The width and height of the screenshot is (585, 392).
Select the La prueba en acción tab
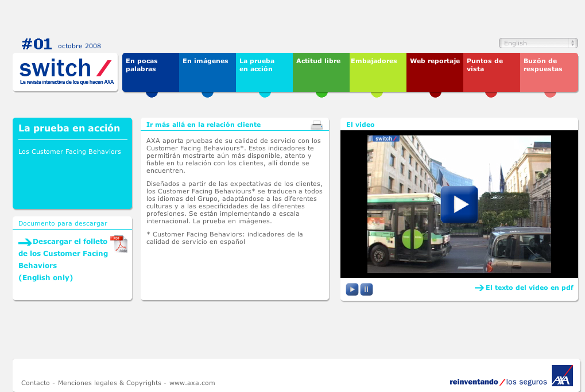[x=264, y=72]
